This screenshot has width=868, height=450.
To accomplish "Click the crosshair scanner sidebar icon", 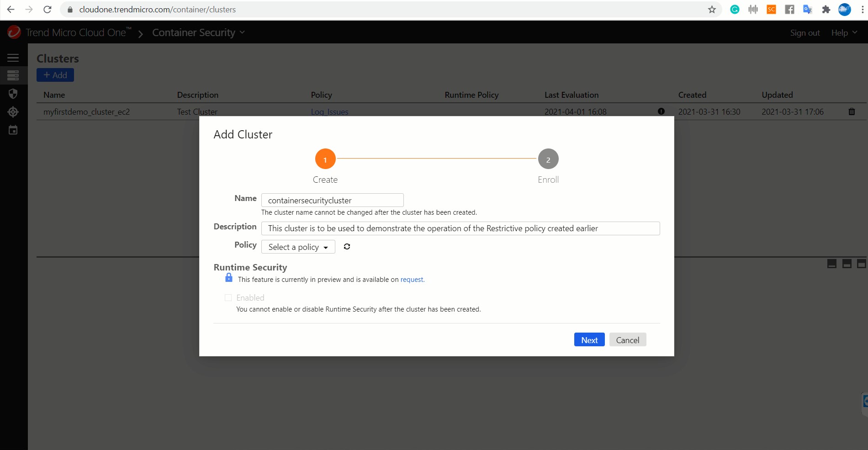I will tap(13, 112).
